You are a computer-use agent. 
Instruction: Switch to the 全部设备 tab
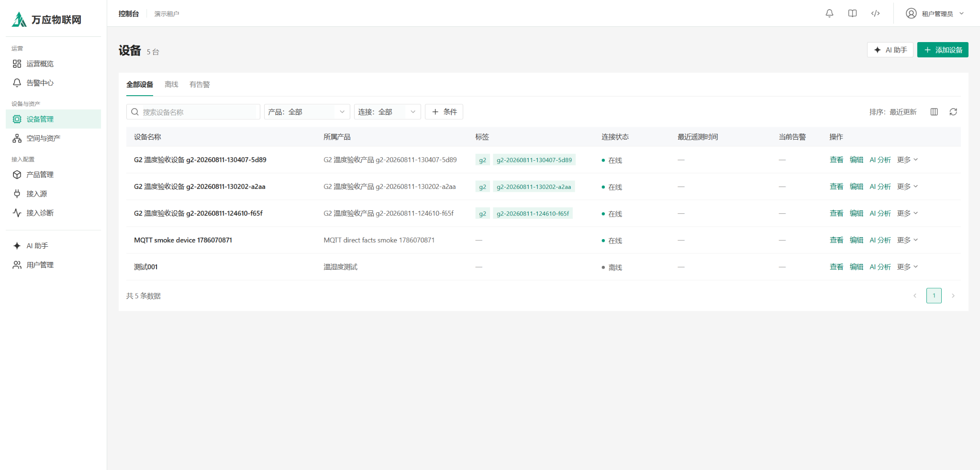point(140,85)
